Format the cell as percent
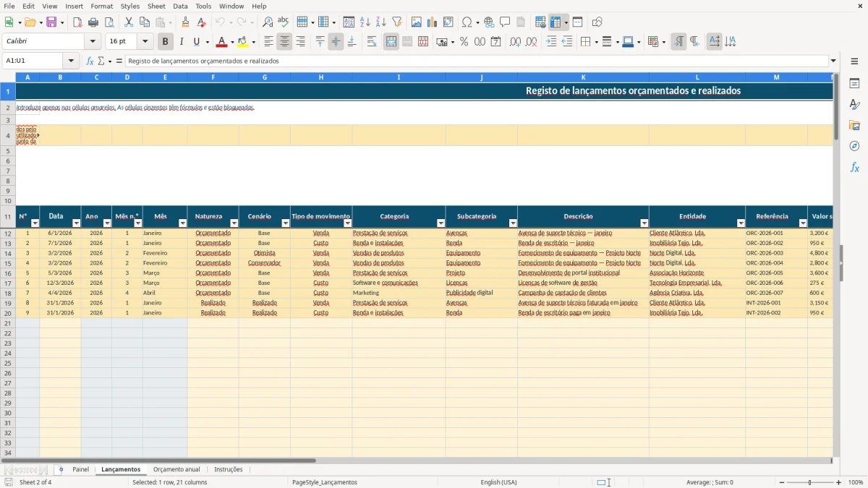 pyautogui.click(x=464, y=42)
